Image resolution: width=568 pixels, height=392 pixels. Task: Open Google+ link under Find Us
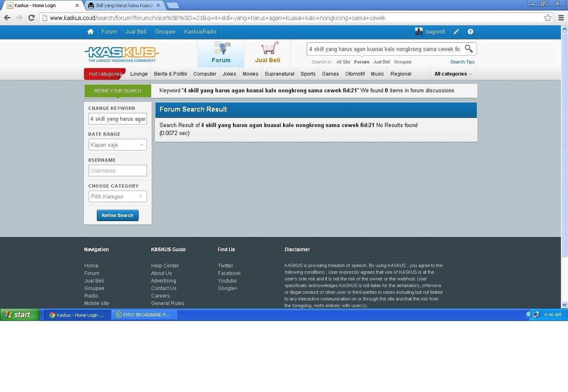pos(228,288)
